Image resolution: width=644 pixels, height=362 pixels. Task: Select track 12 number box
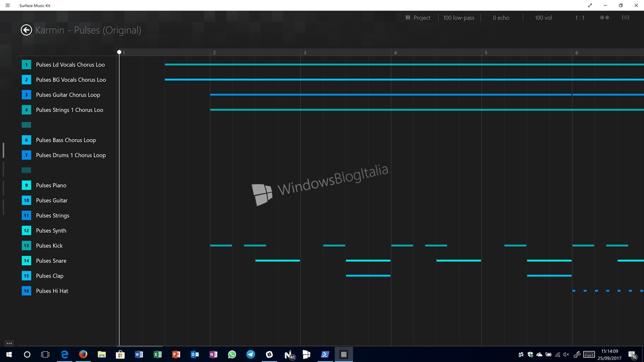click(26, 230)
